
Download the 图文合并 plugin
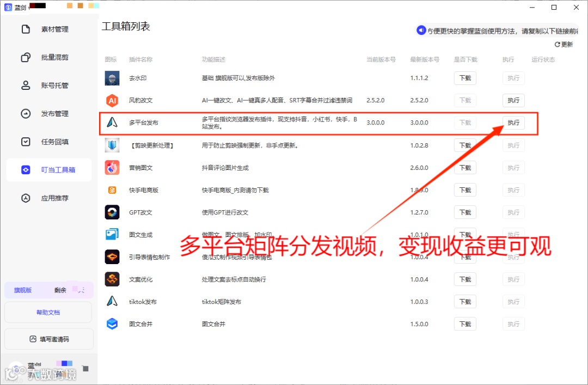click(x=465, y=324)
